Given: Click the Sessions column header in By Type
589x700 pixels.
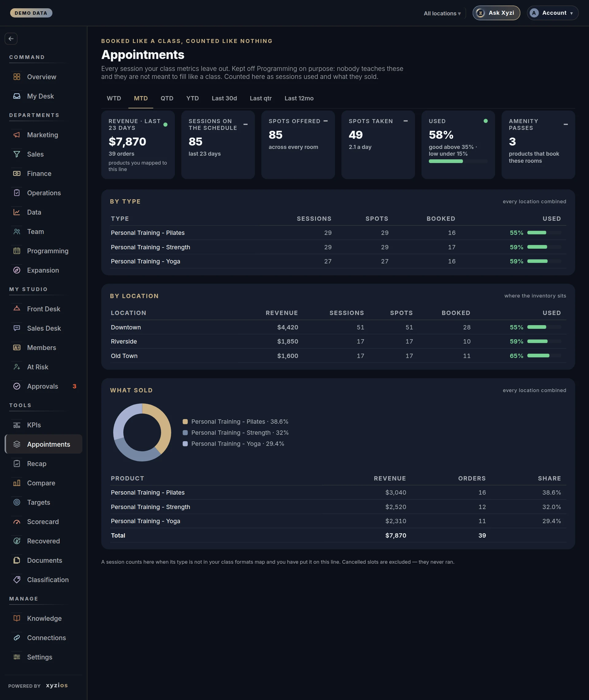Looking at the screenshot, I should tap(314, 219).
